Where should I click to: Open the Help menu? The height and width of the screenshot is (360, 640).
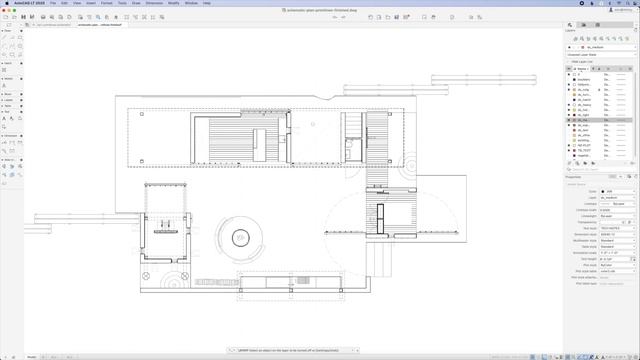pyautogui.click(x=207, y=3)
